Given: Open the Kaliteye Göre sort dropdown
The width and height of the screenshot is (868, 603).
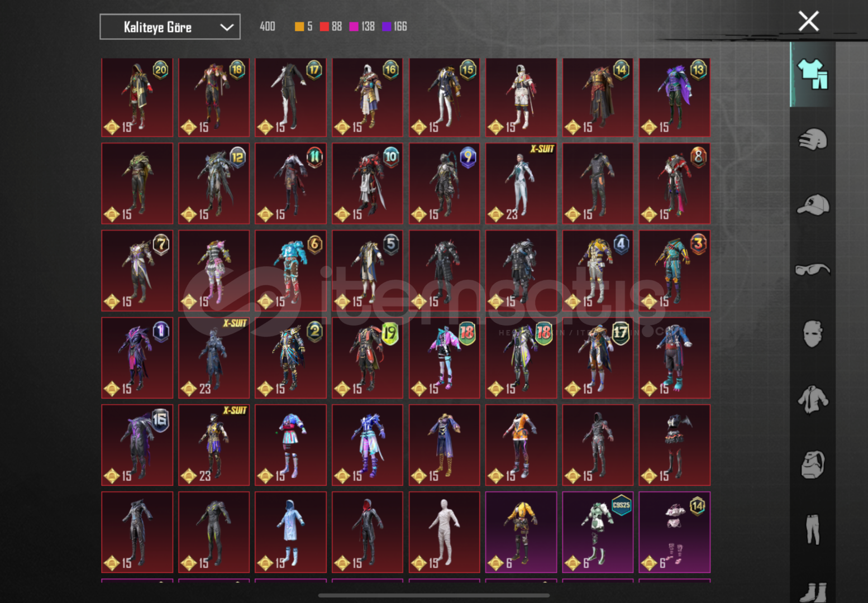Looking at the screenshot, I should 170,27.
